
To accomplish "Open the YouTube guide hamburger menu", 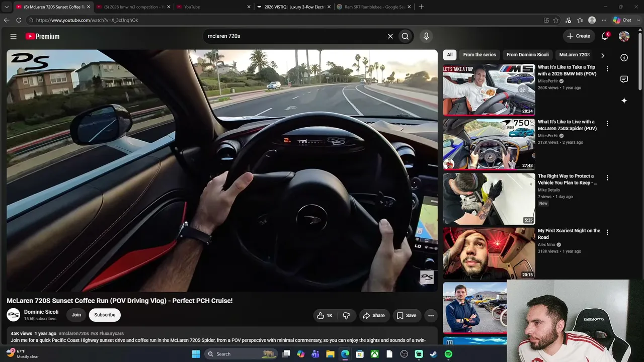I will [14, 36].
